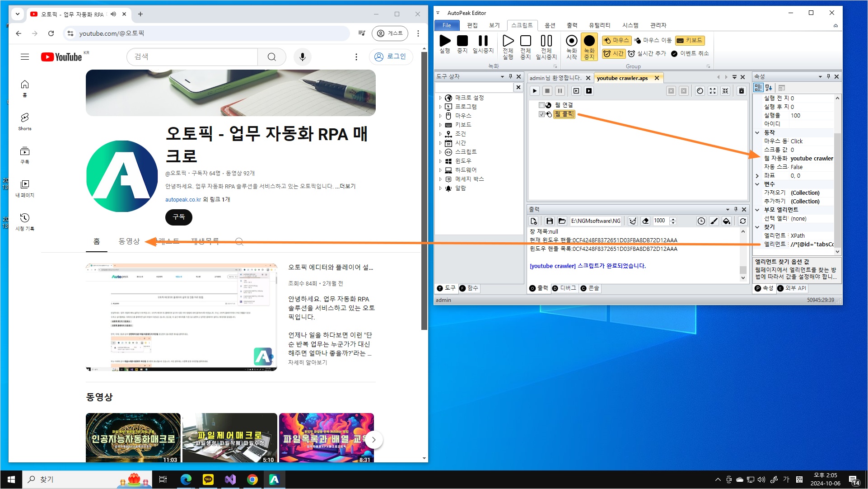
Task: Click the toolbox search input field
Action: (x=474, y=87)
